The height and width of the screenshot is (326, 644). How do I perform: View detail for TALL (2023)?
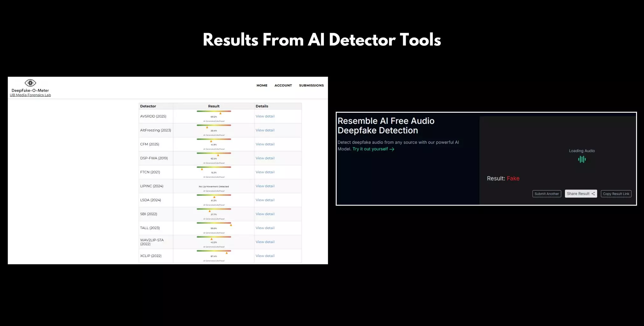point(265,228)
